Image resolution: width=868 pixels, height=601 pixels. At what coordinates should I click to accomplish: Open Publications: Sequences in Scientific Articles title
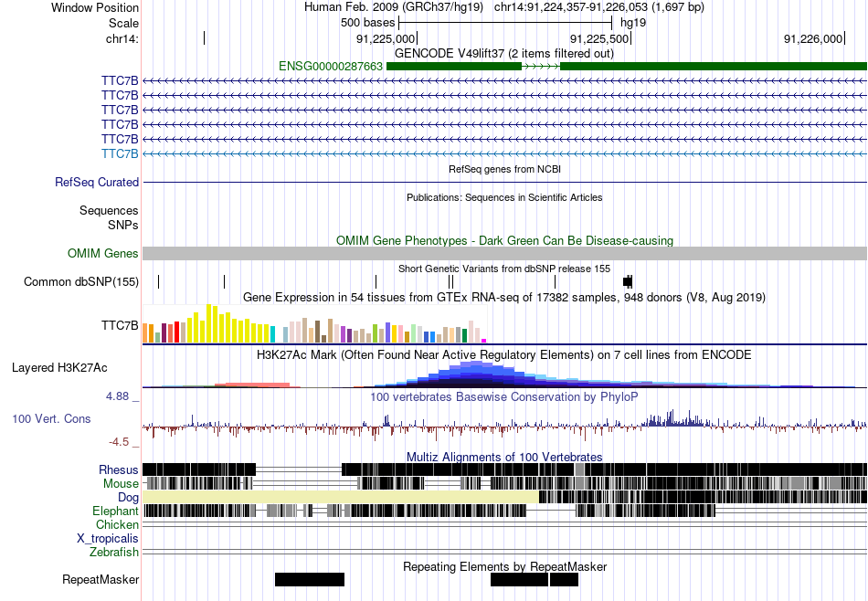(x=504, y=197)
